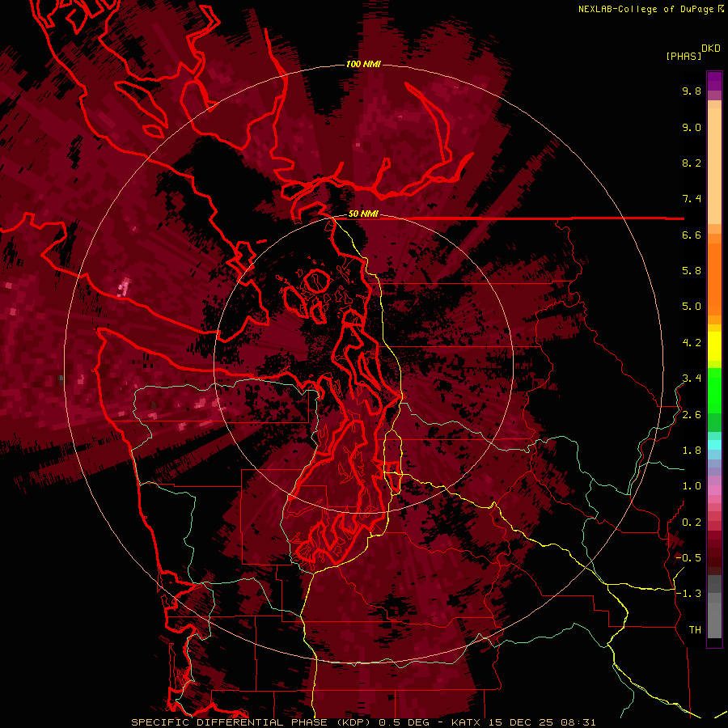The image size is (728, 728).
Task: Click the 5.0 legend value
Action: (x=692, y=307)
